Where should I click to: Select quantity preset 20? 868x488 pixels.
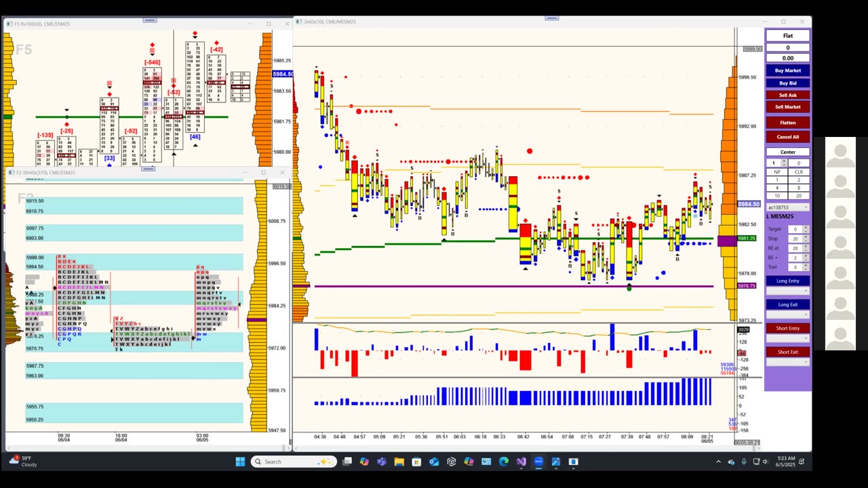tap(799, 196)
